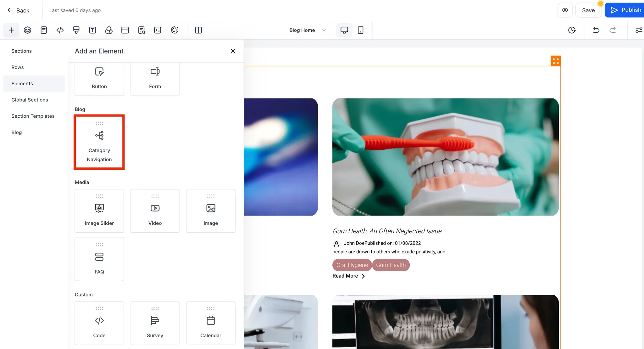Open the Layers panel icon
The width and height of the screenshot is (644, 349).
28,30
